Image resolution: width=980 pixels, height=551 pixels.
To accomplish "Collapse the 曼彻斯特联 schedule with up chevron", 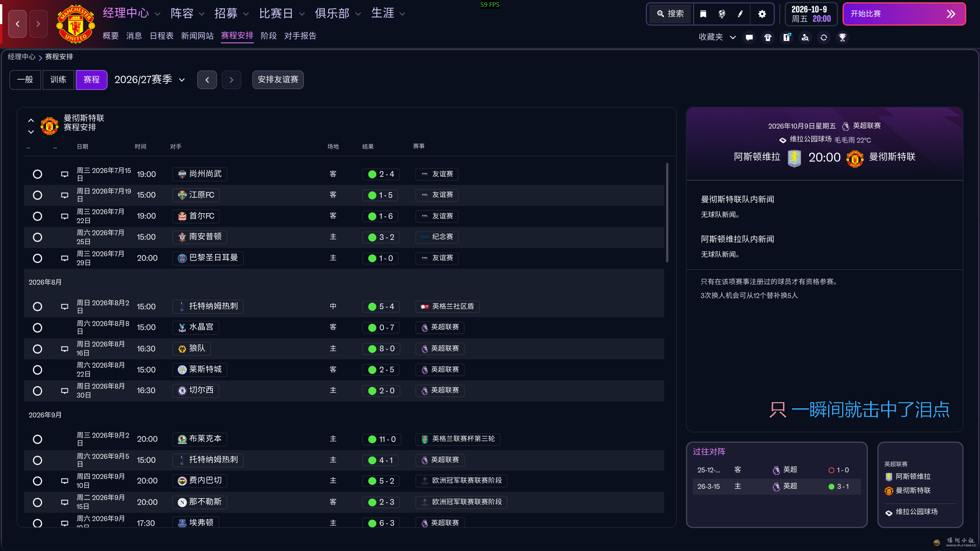I will [31, 121].
